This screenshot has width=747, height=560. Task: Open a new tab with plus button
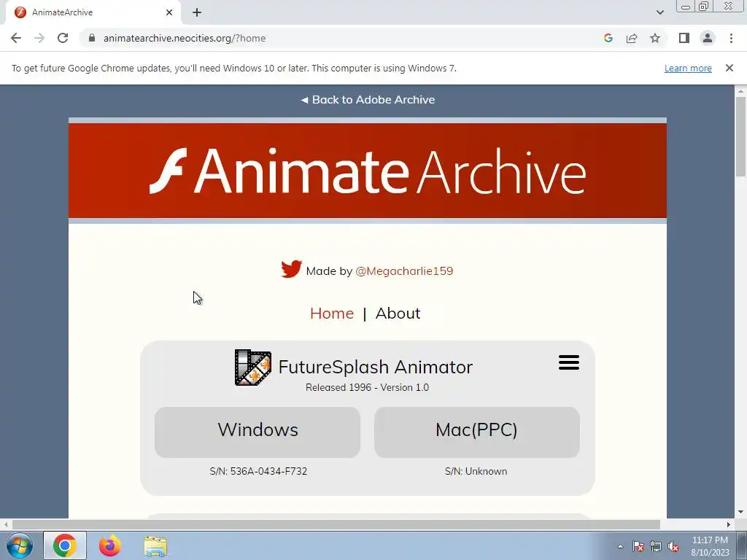pyautogui.click(x=197, y=12)
